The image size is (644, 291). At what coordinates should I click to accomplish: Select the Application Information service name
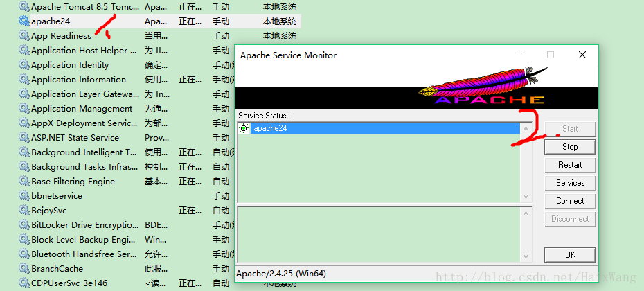78,79
